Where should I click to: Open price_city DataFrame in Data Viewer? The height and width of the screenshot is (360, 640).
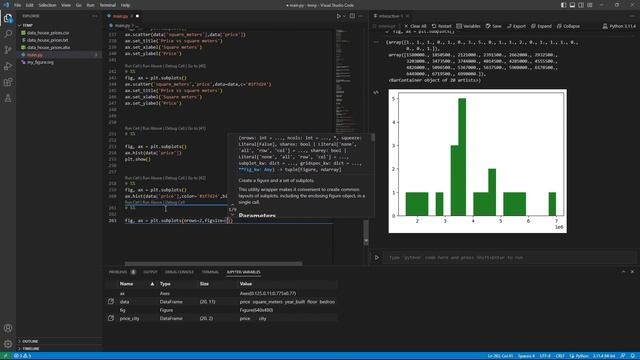[x=111, y=318]
